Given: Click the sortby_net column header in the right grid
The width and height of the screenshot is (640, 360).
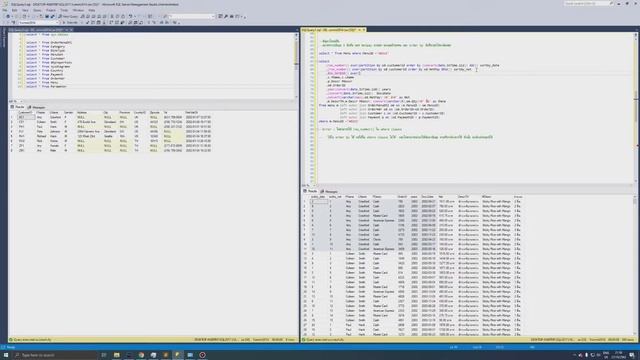Looking at the screenshot, I should pos(336,197).
